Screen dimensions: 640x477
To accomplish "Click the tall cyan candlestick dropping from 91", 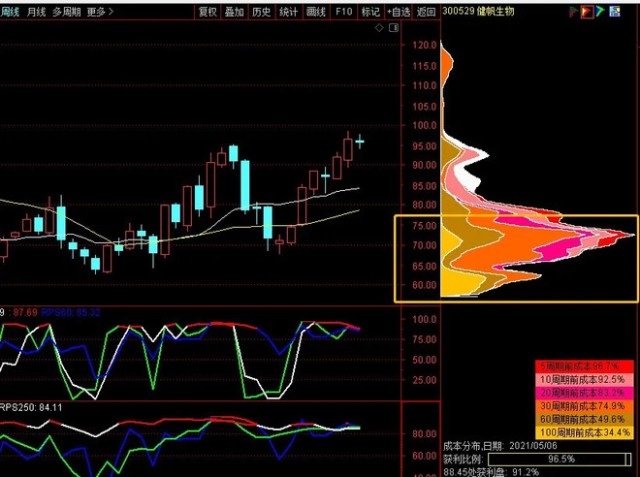I will click(x=245, y=186).
